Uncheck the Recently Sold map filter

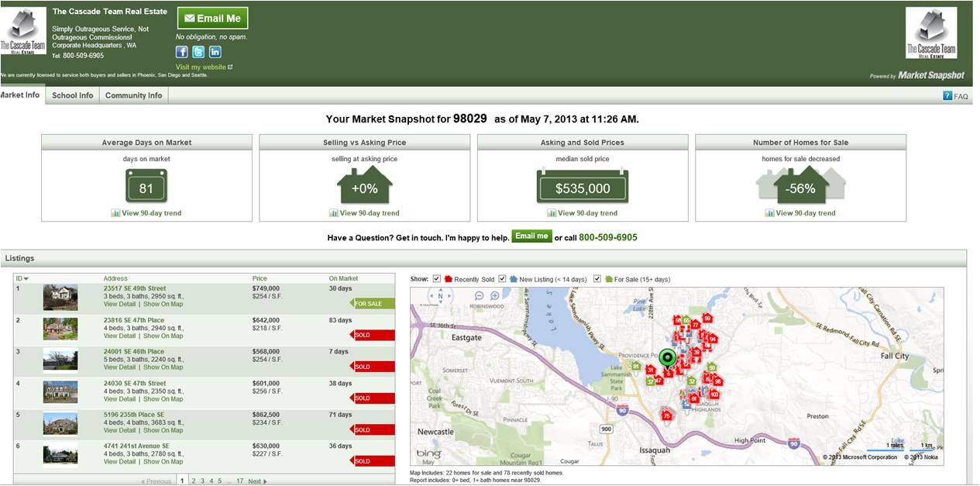(437, 278)
